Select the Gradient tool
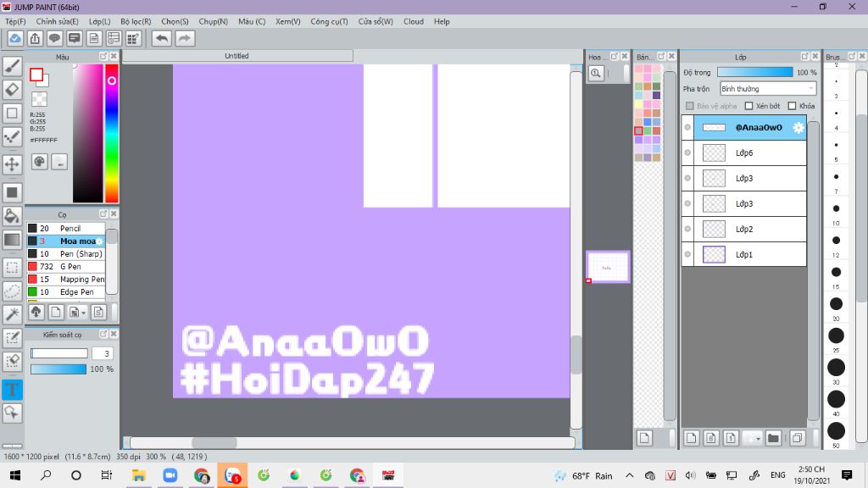The height and width of the screenshot is (488, 868). (x=12, y=240)
